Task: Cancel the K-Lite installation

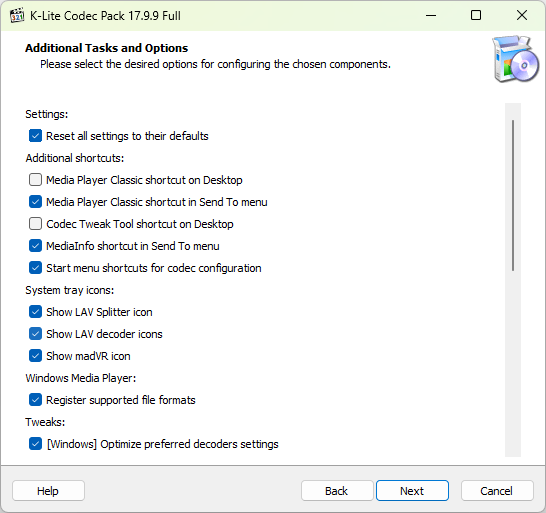Action: [x=497, y=491]
